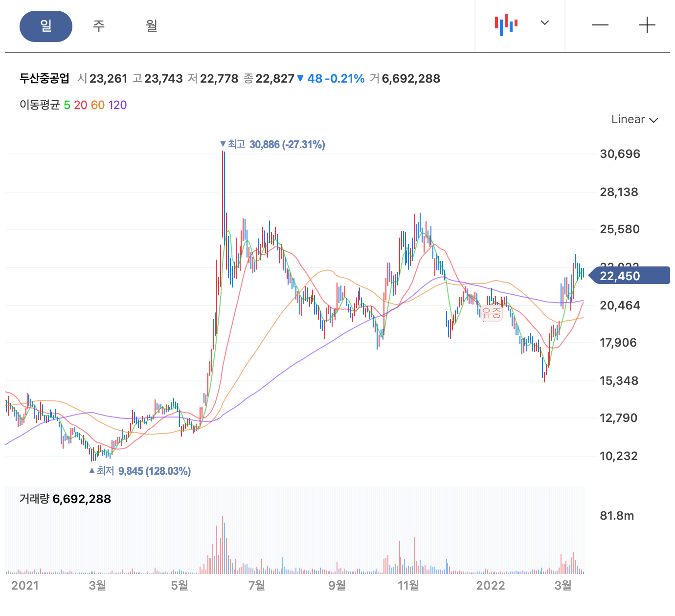The image size is (675, 616).
Task: Click the 11월 x-axis date label
Action: coord(408,585)
